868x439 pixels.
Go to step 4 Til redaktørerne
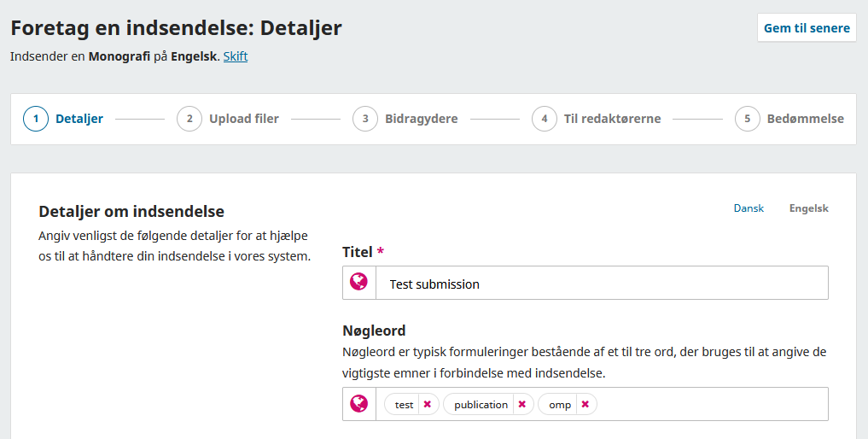tap(597, 119)
